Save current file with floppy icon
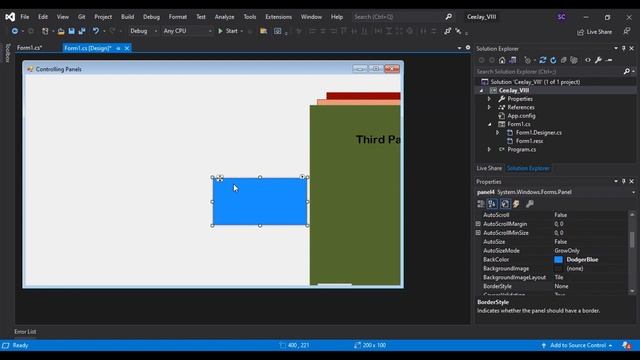The image size is (640, 360). [71, 31]
